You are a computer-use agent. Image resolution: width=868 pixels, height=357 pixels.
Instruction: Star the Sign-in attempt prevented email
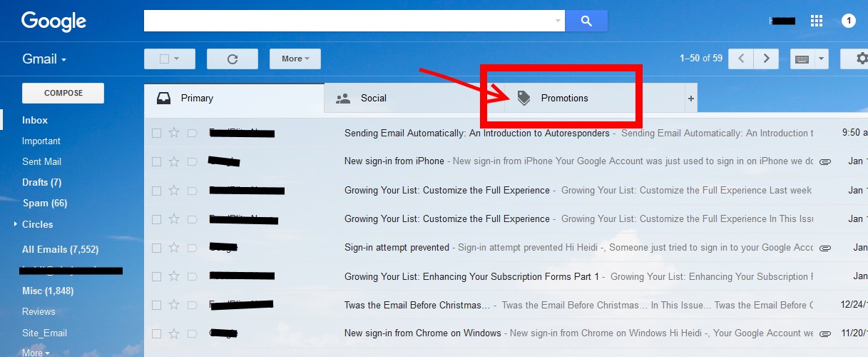point(173,248)
